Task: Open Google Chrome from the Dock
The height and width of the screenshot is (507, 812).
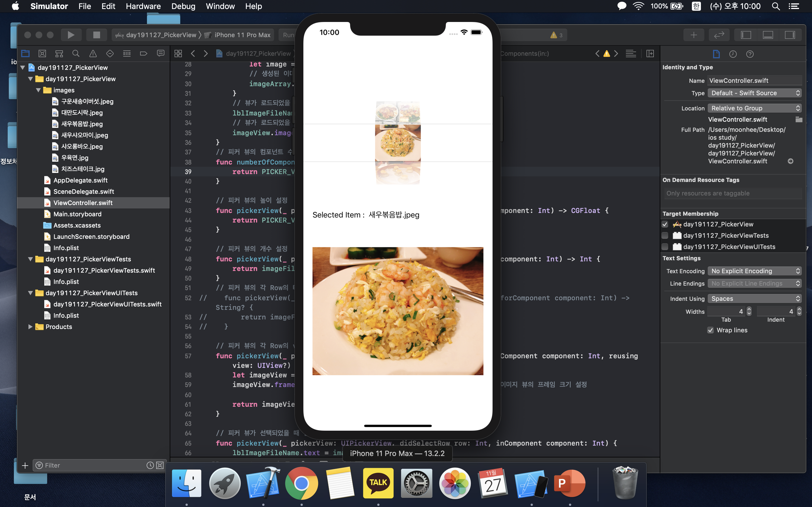Action: [301, 483]
